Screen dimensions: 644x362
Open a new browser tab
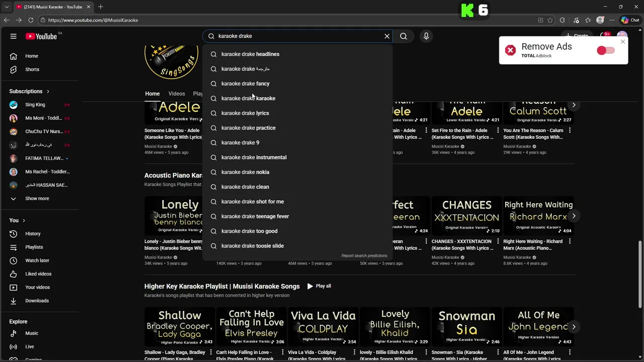pos(101,7)
